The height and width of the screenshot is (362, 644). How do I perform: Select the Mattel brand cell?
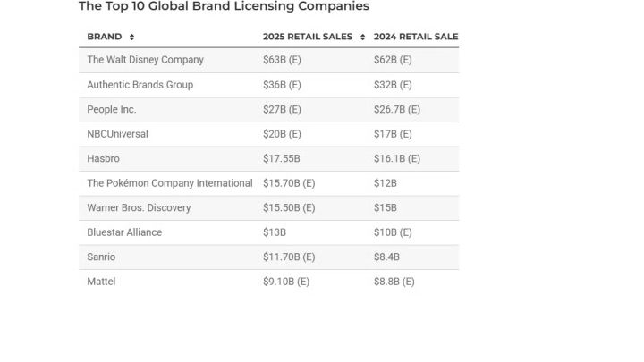[x=101, y=282]
